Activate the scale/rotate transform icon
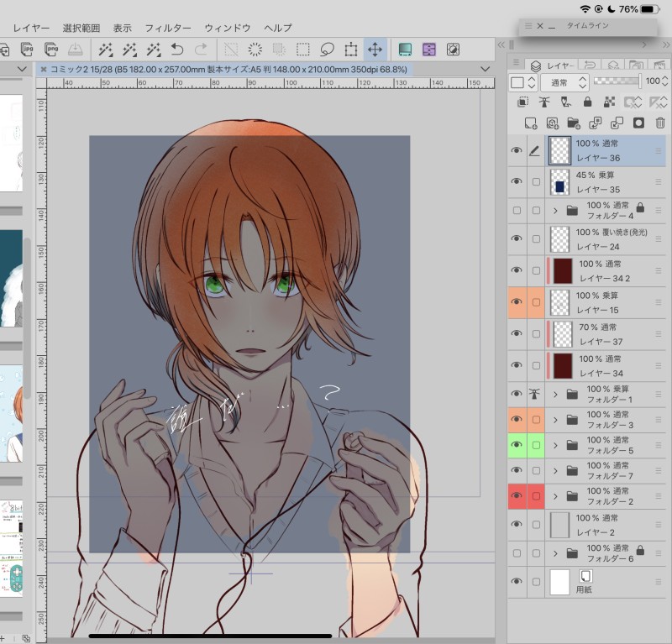 point(351,50)
